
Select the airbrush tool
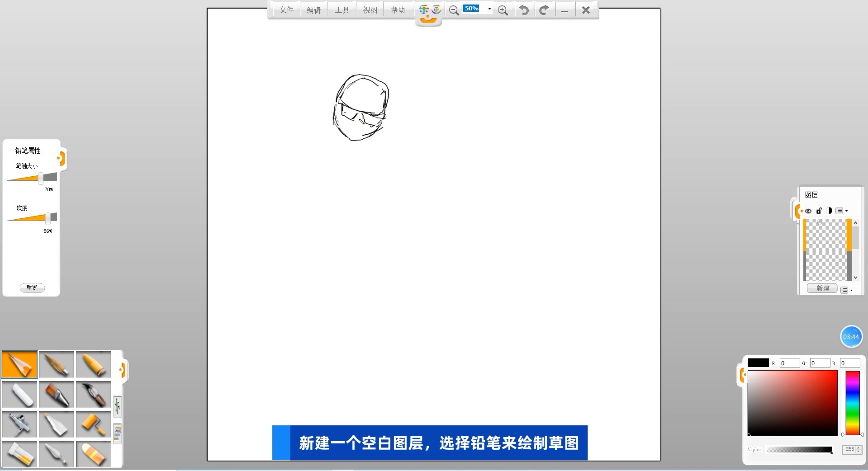pyautogui.click(x=19, y=424)
